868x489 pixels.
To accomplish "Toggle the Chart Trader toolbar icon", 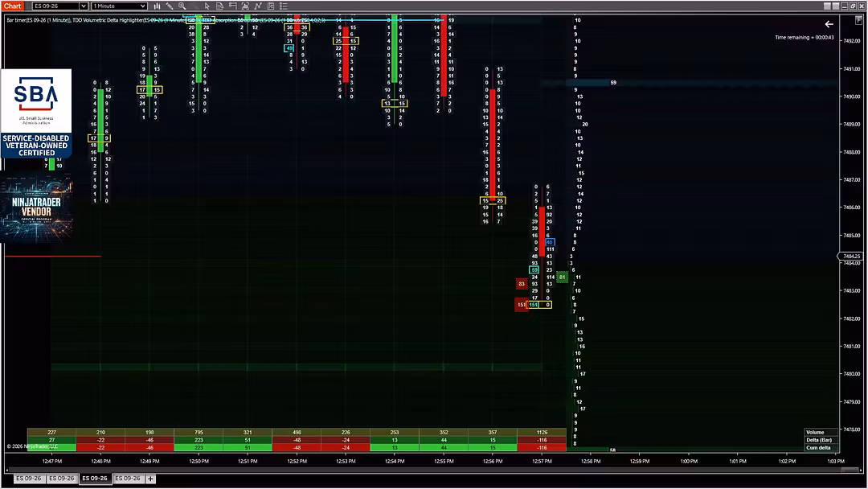I will [x=232, y=6].
